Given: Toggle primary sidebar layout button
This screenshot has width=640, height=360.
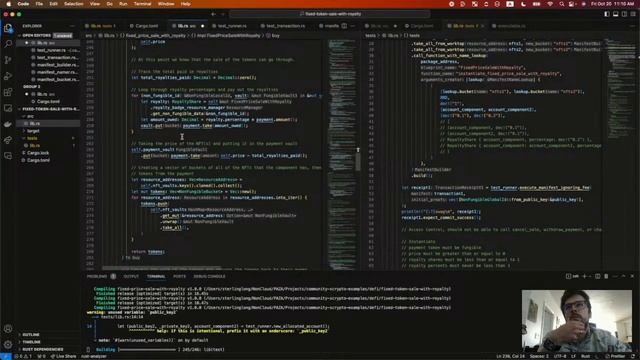Looking at the screenshot, I should pos(607,14).
